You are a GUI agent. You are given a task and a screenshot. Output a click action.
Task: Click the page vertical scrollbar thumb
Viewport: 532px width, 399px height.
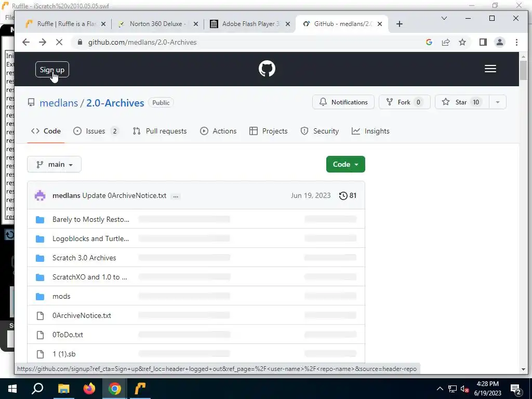(x=523, y=70)
